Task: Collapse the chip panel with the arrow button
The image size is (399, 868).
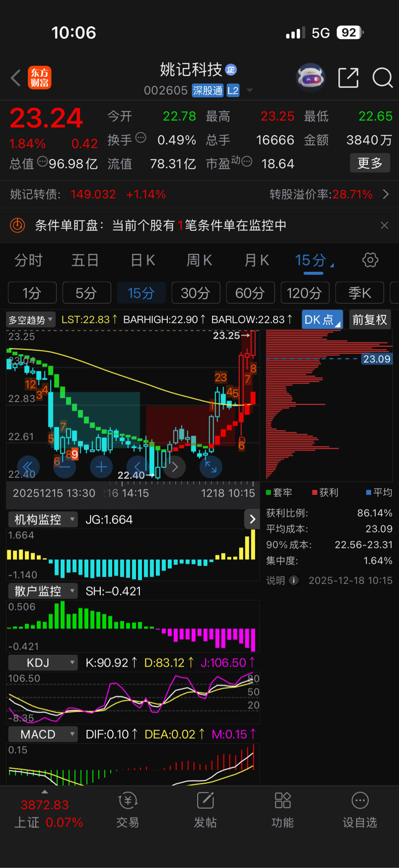Action: tap(252, 519)
